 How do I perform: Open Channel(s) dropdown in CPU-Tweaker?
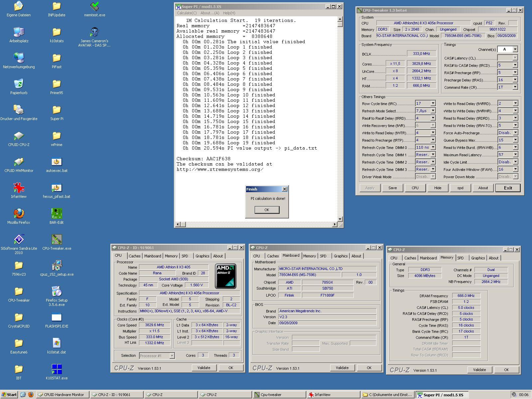pos(515,49)
